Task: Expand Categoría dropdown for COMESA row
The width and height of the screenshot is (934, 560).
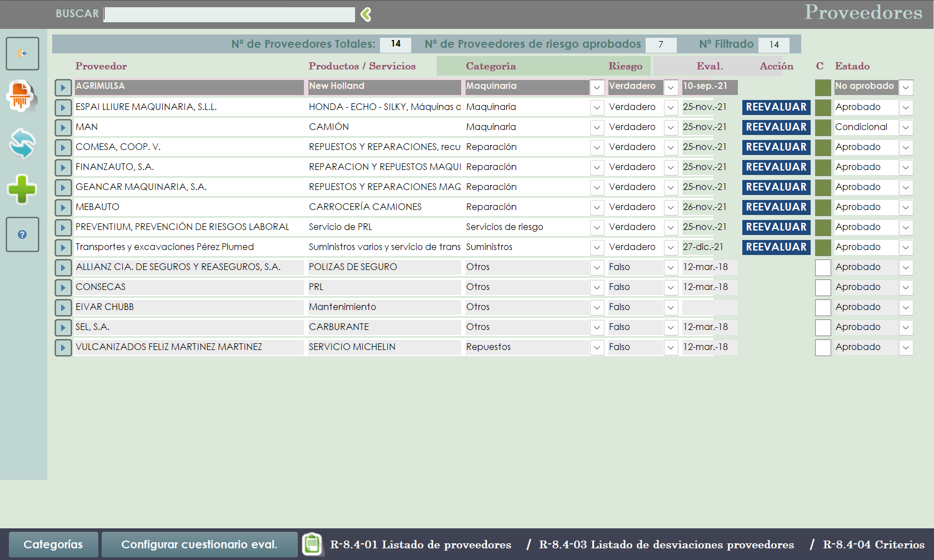Action: [597, 147]
